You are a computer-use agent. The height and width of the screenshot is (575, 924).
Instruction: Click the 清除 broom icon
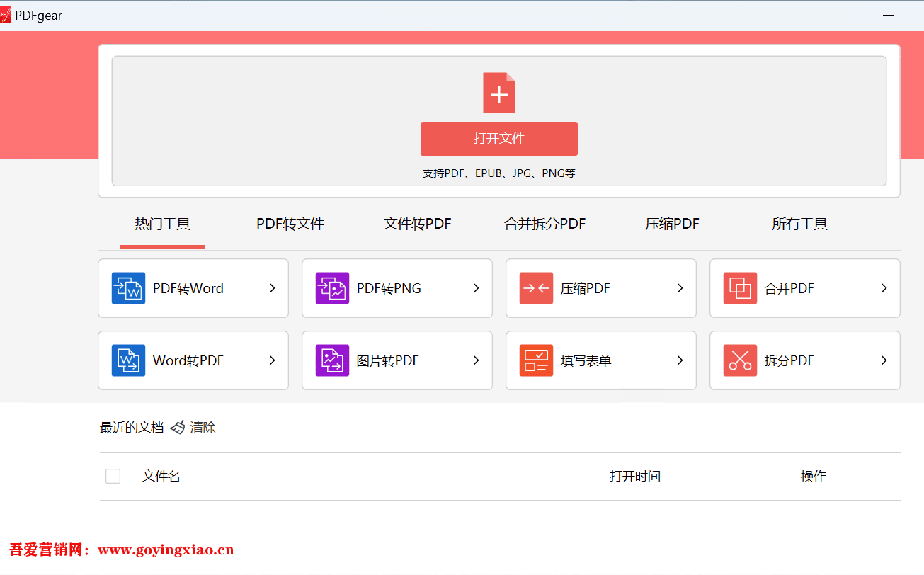pos(178,427)
